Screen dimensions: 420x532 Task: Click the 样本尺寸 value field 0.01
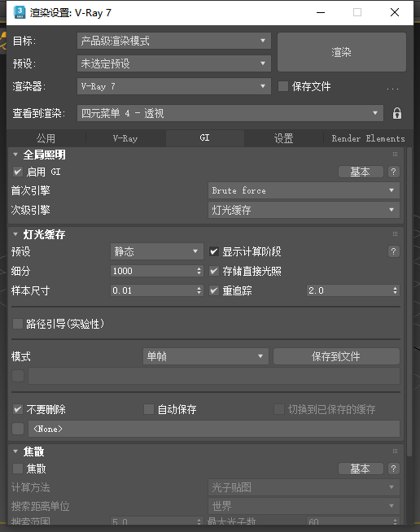[153, 290]
